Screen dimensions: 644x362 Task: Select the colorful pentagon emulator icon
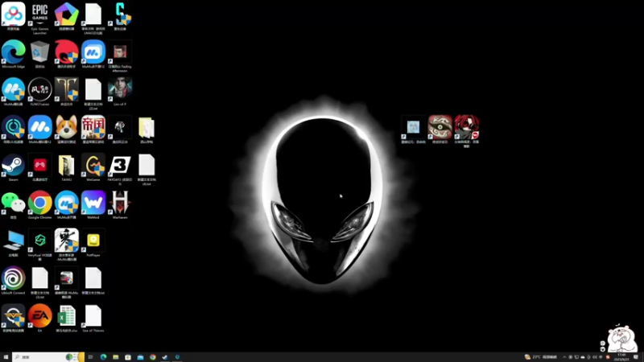coord(67,16)
